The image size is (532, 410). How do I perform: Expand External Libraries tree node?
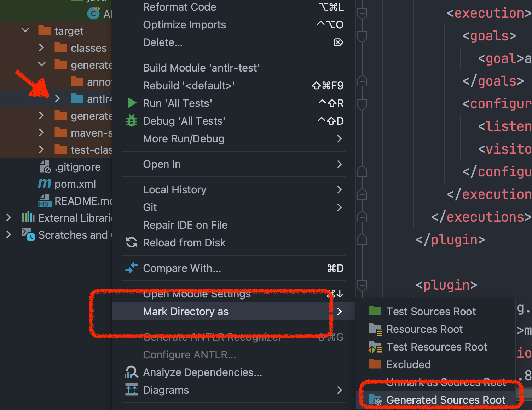pyautogui.click(x=9, y=218)
